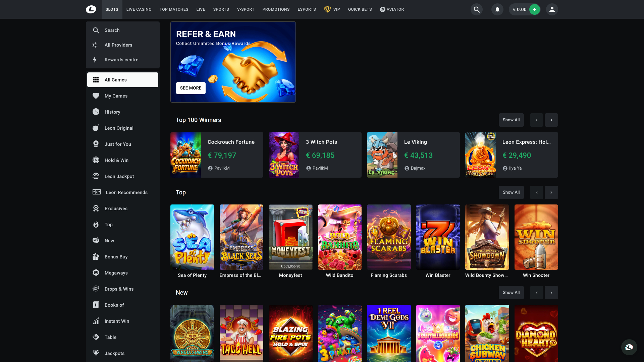Open the Search sidebar option
This screenshot has height=362, width=644.
click(x=112, y=30)
